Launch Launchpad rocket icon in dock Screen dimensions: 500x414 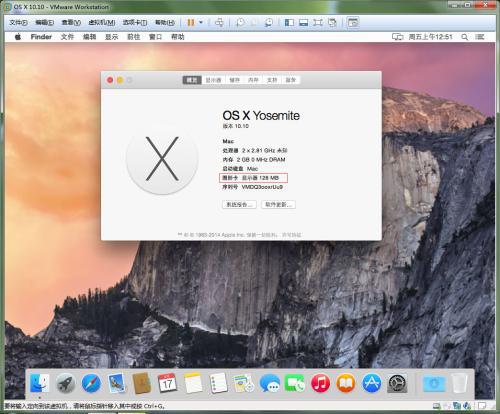click(x=65, y=383)
